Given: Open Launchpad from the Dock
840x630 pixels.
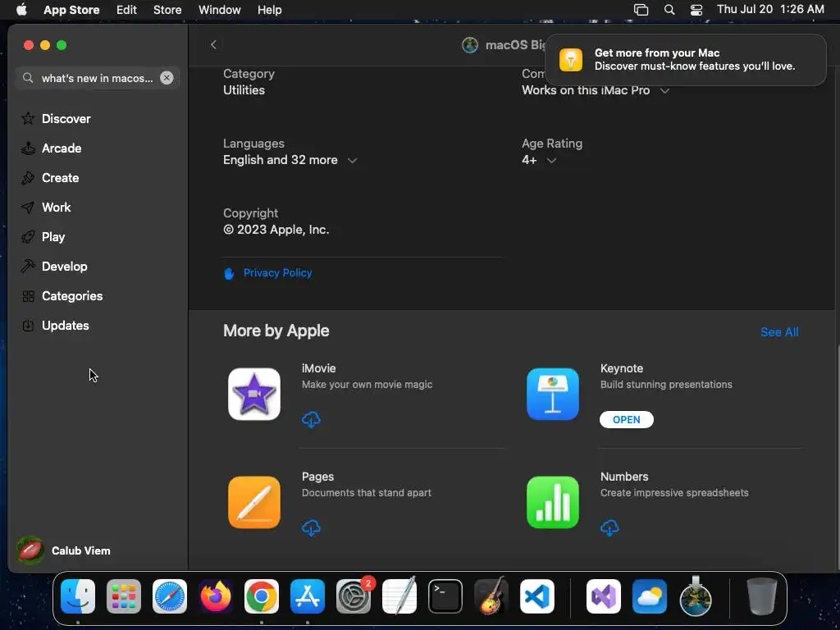Looking at the screenshot, I should [124, 596].
